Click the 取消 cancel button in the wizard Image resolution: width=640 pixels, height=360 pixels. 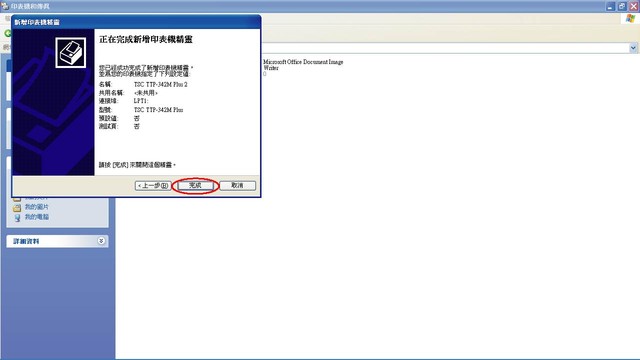click(238, 186)
